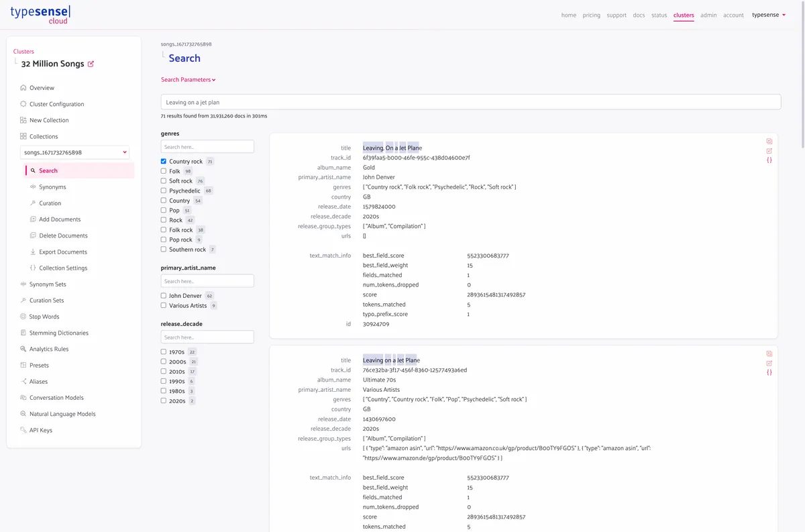Click the Add Documents icon
The width and height of the screenshot is (805, 532).
point(33,219)
